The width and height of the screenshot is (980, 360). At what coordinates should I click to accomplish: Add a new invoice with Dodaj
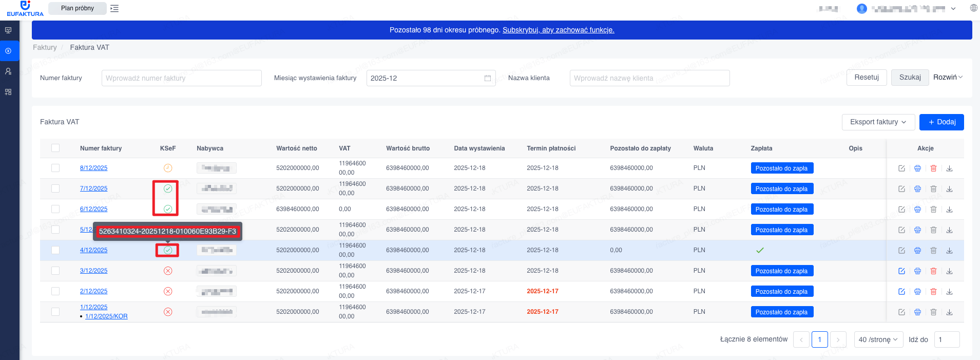point(941,122)
